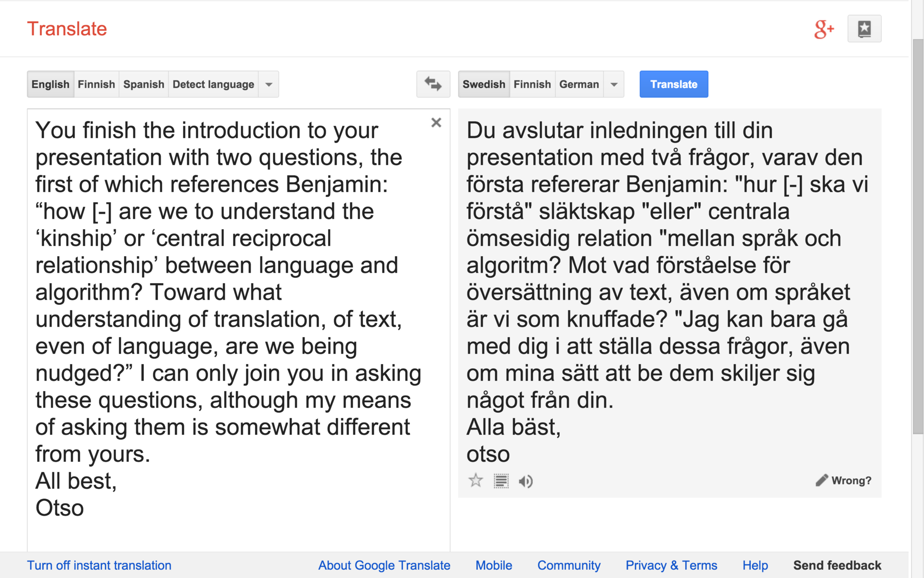Share via the Google+ icon
This screenshot has width=924, height=578.
pos(824,29)
